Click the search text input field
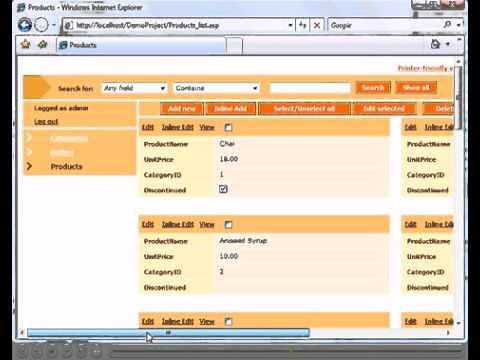 point(310,88)
